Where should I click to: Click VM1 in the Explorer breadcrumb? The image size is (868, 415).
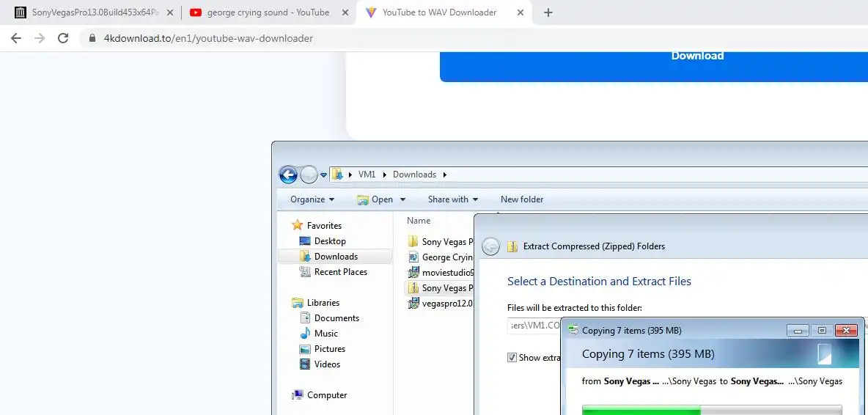[367, 175]
